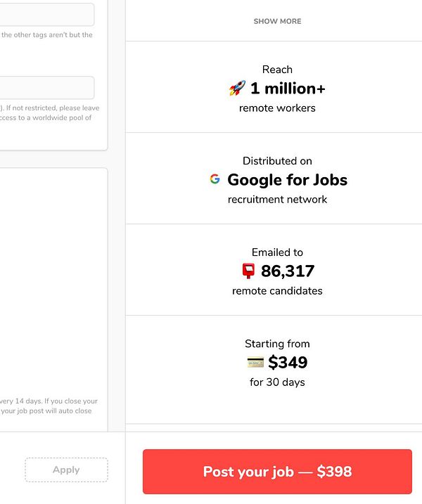Expand the list with SHOW MORE
The image size is (422, 504).
coord(277,22)
